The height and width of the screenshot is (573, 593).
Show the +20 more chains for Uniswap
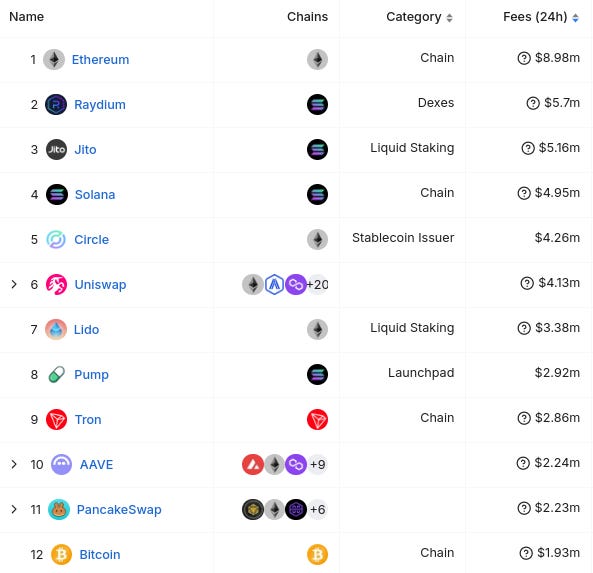coord(317,284)
